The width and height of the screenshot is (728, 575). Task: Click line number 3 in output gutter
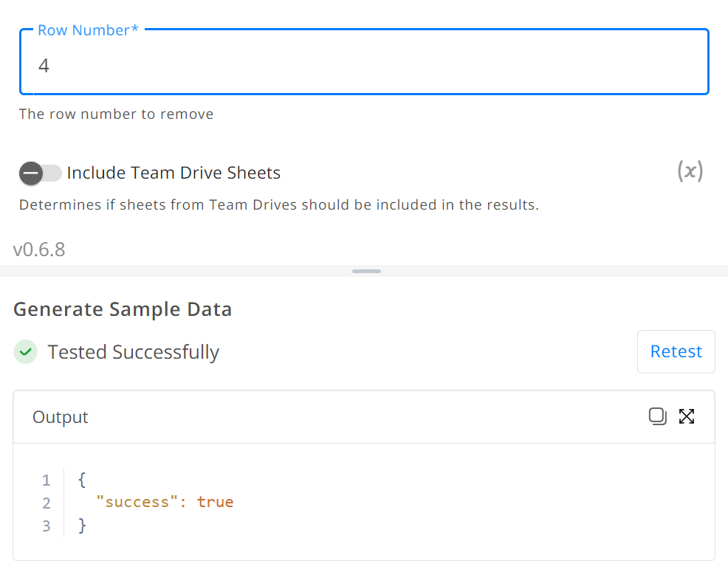point(46,526)
